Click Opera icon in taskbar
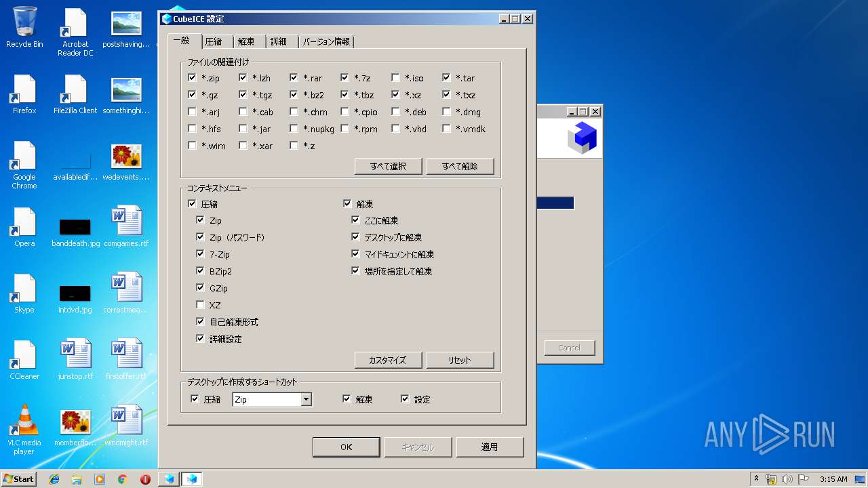This screenshot has width=868, height=488. (x=145, y=479)
